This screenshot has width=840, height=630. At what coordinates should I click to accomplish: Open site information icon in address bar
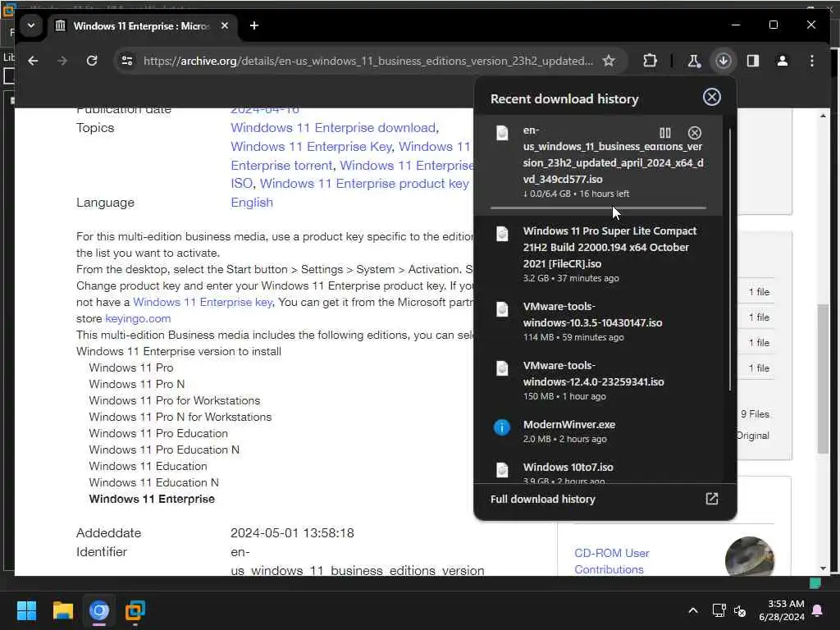tap(127, 61)
